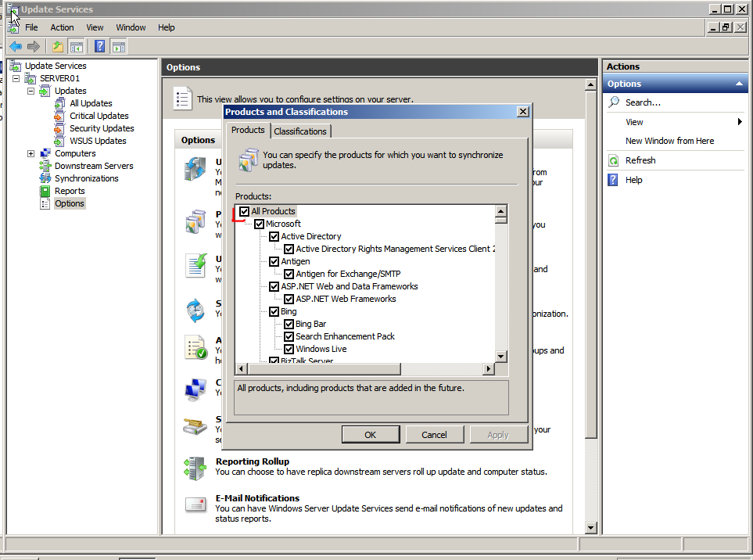
Task: Click the products list horizontal scrollbar thumb
Action: [x=325, y=369]
